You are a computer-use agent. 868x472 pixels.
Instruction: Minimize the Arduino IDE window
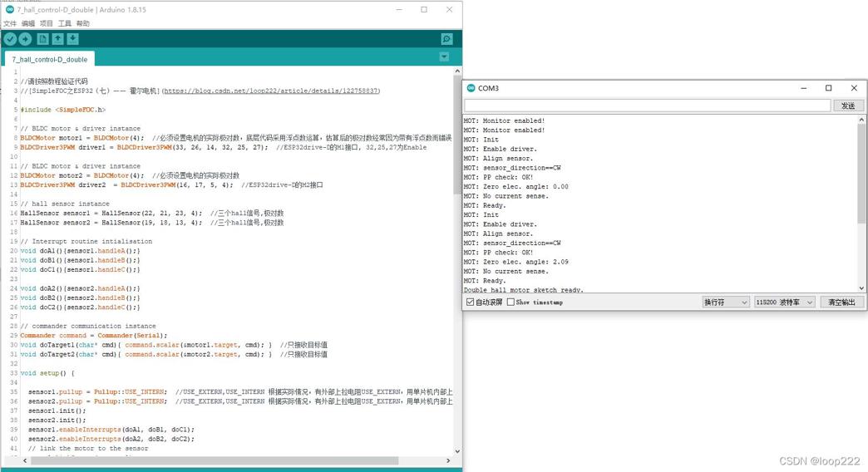point(399,9)
